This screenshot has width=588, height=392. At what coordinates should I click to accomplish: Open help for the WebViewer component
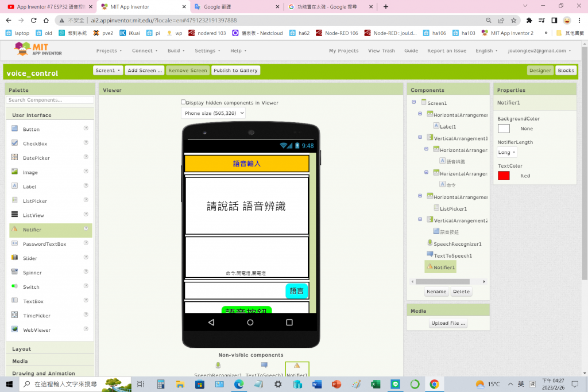[x=86, y=329]
